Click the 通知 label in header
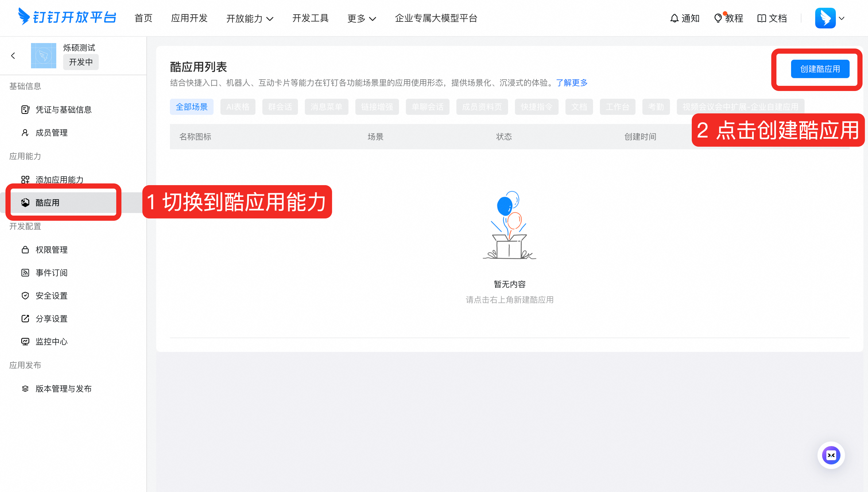This screenshot has width=868, height=492. click(690, 18)
